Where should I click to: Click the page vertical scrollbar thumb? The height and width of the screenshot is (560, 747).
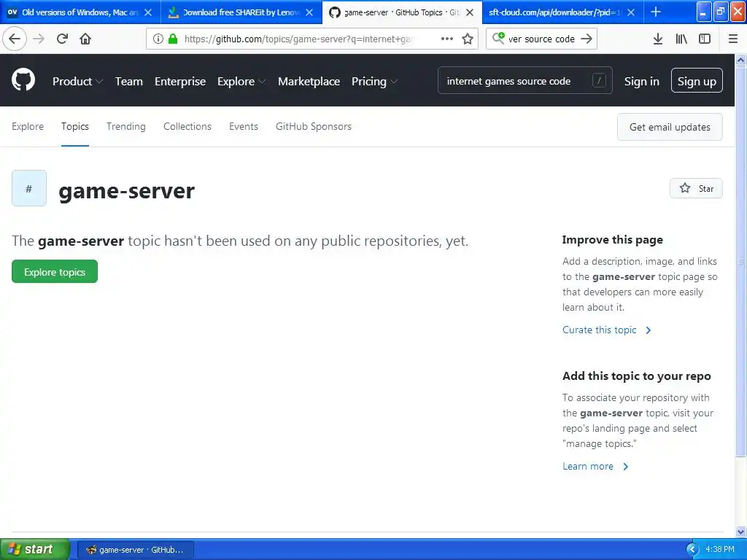pos(740,261)
